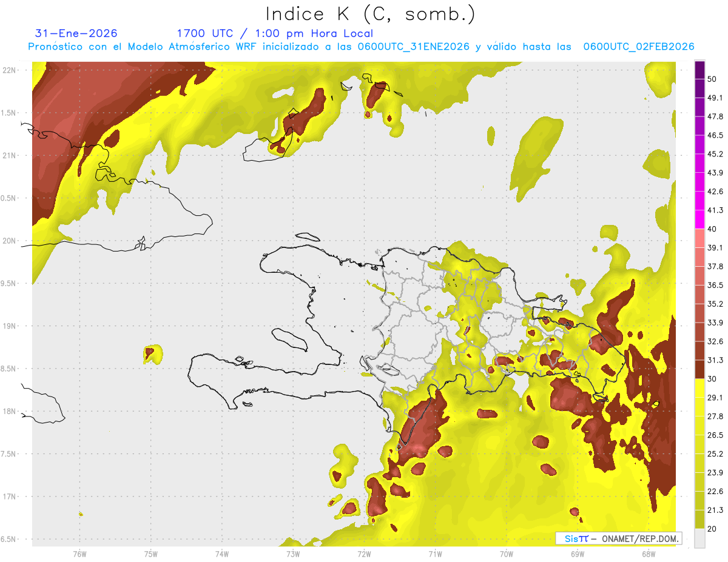Click the legend value "31.3"
728x562 pixels.
(715, 360)
